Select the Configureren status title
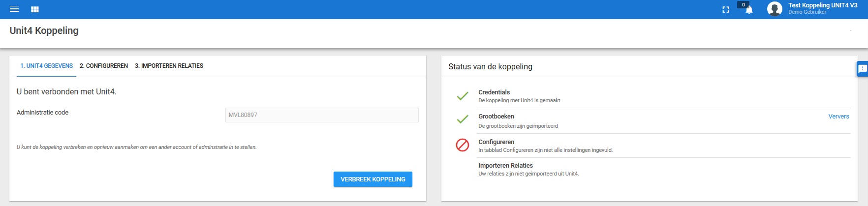This screenshot has width=868, height=206. tap(496, 142)
